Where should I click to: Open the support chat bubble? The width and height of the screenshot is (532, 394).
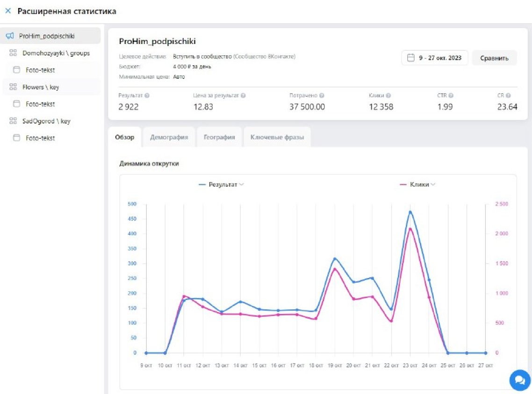(519, 380)
